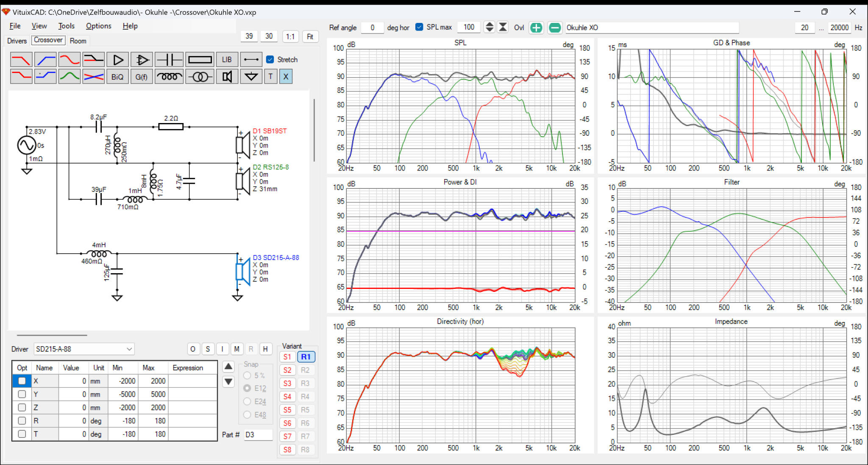
Task: Click the SPL max hourglass normalize icon
Action: click(503, 27)
